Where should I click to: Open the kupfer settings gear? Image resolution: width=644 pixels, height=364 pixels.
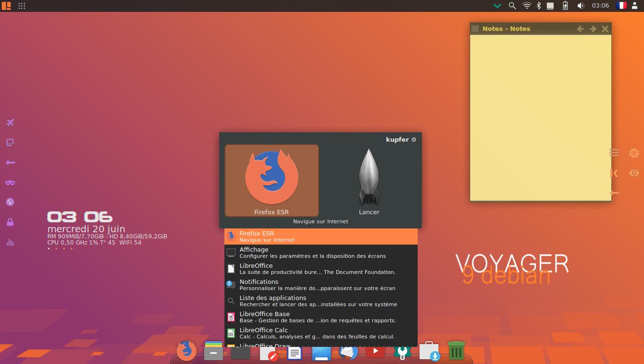(x=413, y=139)
